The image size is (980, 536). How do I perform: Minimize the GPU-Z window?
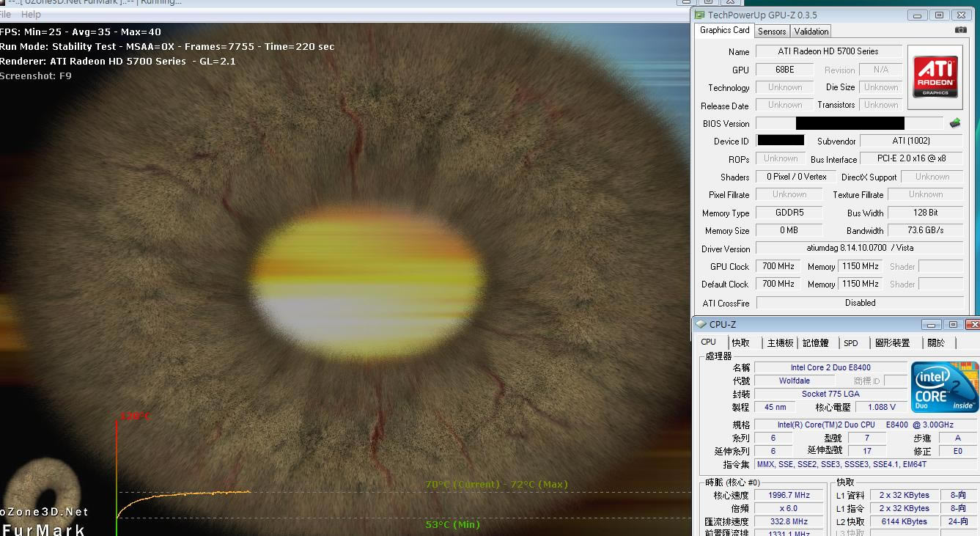click(917, 15)
